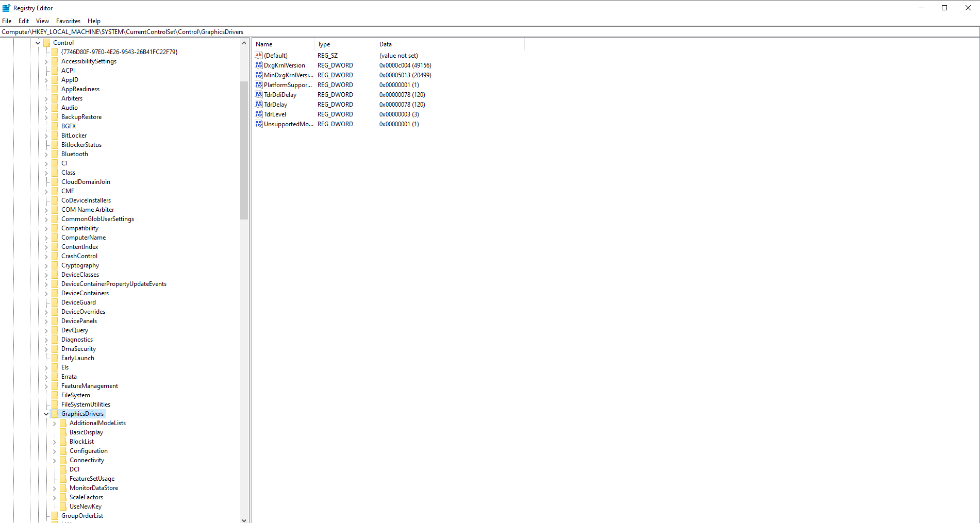The image size is (980, 523).
Task: Click the REG_DWORD icon beside UnsupportedMo...
Action: point(258,124)
